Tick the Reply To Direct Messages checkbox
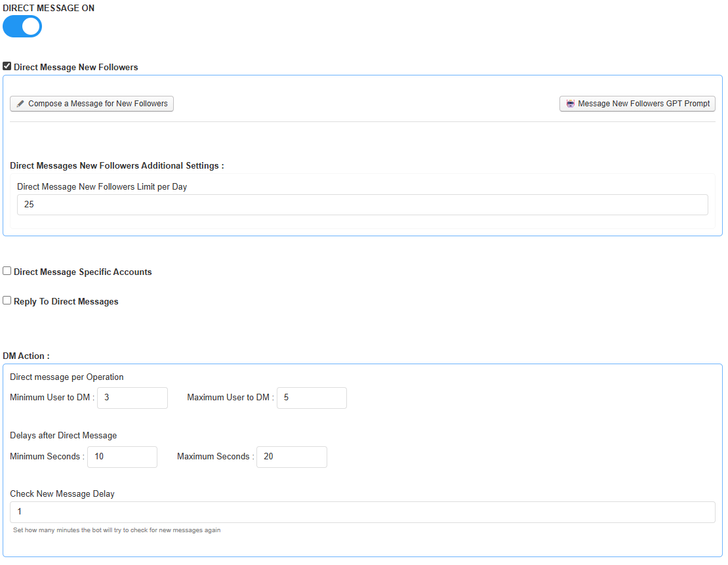This screenshot has height=565, width=728. click(x=7, y=301)
